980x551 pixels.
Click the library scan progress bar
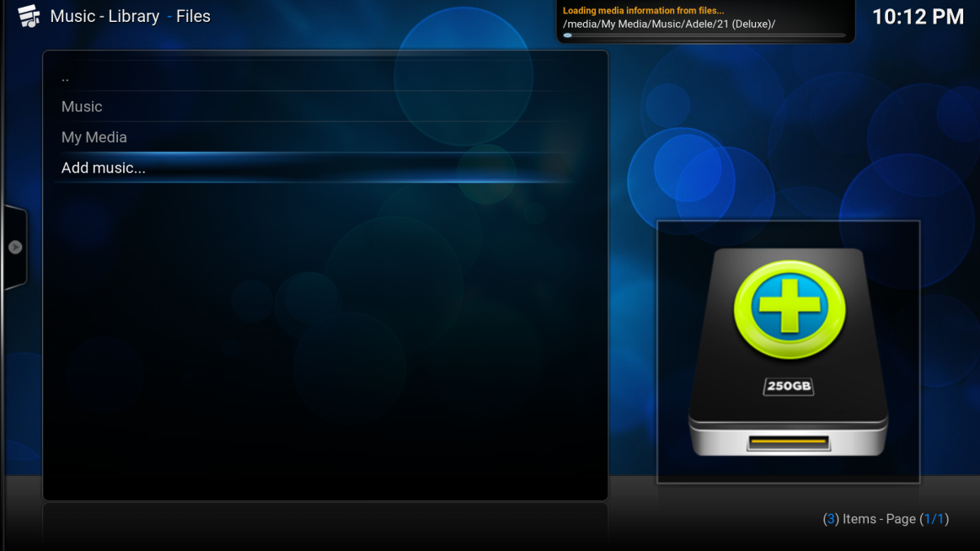pos(704,35)
